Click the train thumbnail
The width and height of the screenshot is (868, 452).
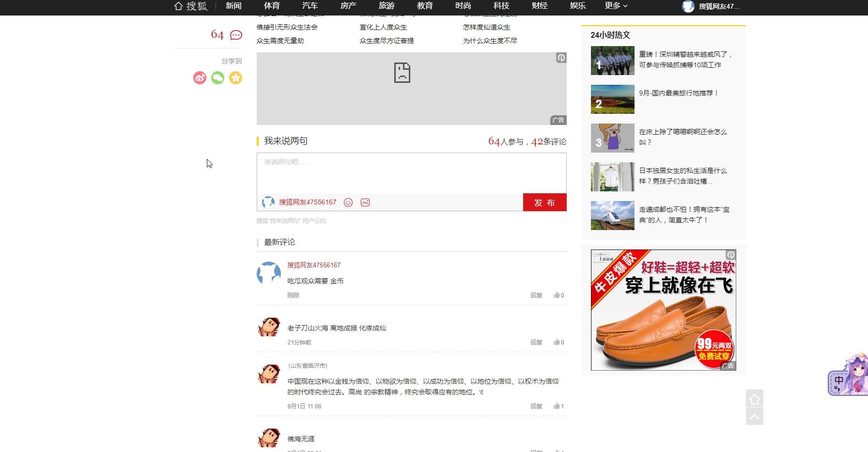click(612, 216)
